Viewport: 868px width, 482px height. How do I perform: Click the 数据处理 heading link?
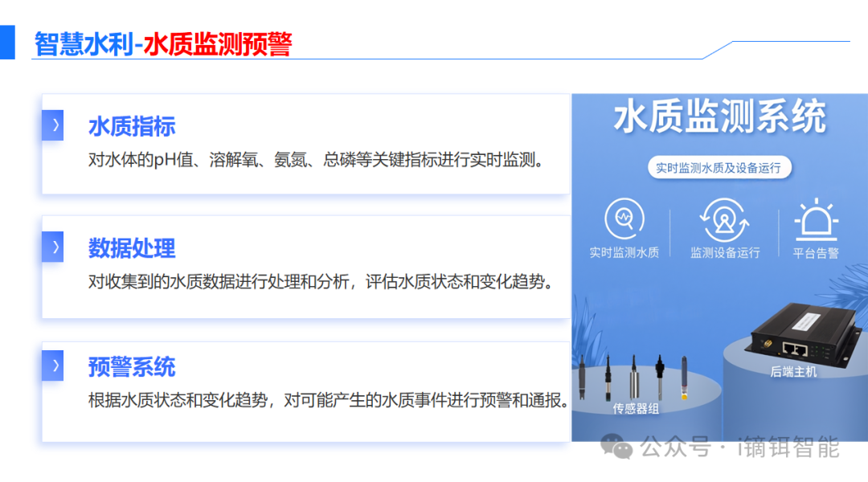(x=131, y=248)
